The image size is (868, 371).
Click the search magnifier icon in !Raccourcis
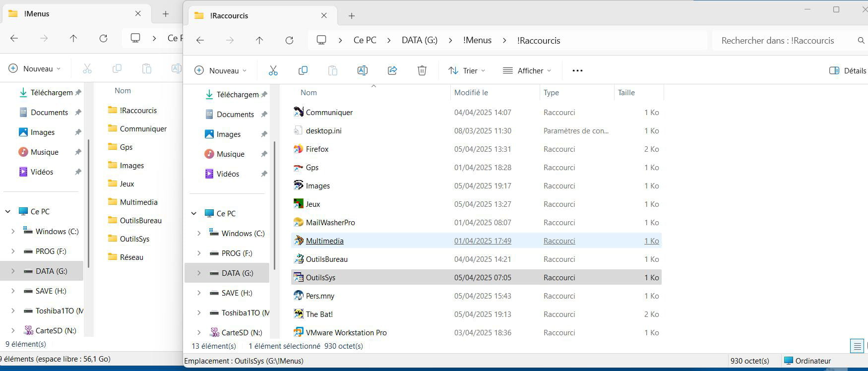[x=861, y=41]
